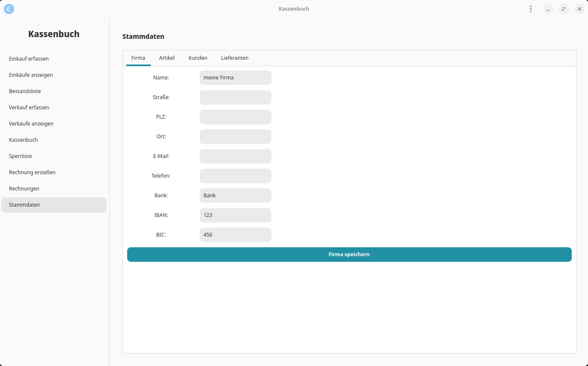Screen dimensions: 588x366
Task: Select Rechnung erstellen in sidebar
Action: click(x=32, y=173)
